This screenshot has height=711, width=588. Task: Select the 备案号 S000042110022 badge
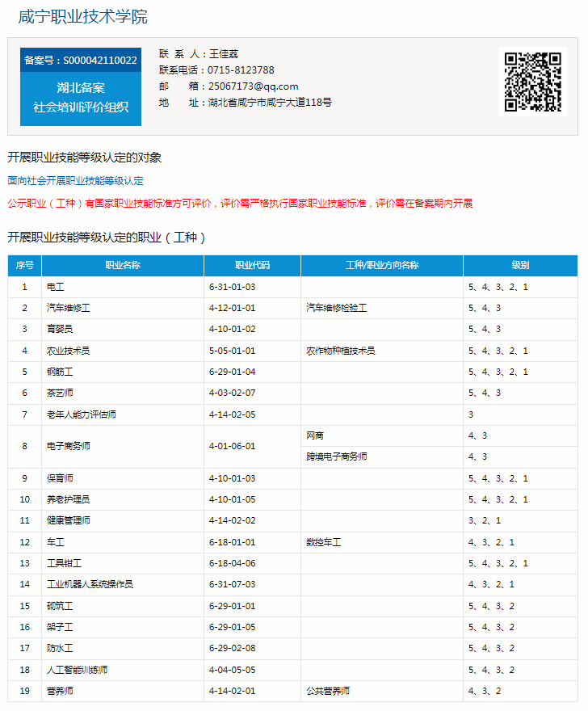pos(81,61)
